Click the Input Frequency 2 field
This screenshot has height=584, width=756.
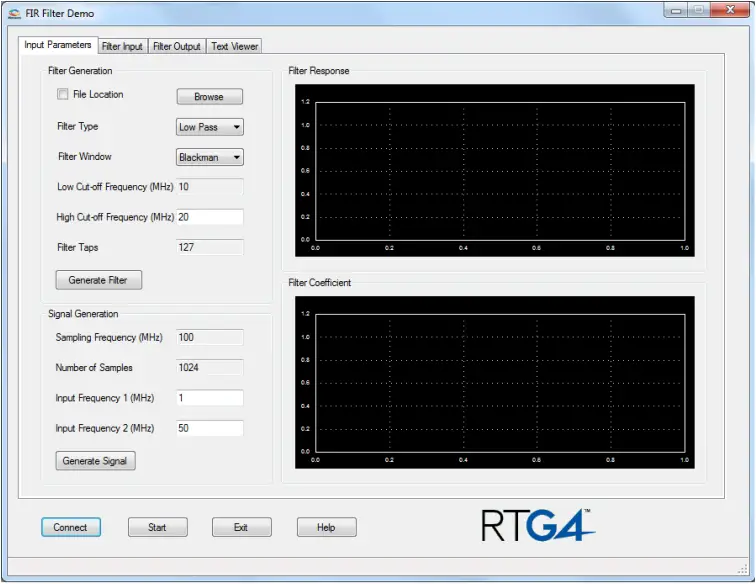click(x=210, y=428)
